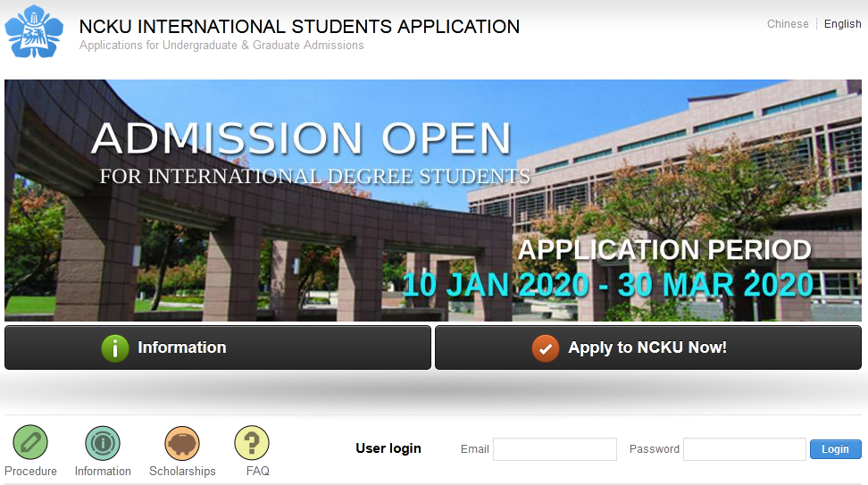This screenshot has height=485, width=868.
Task: Open the Scholarships piggy bank icon
Action: [182, 443]
